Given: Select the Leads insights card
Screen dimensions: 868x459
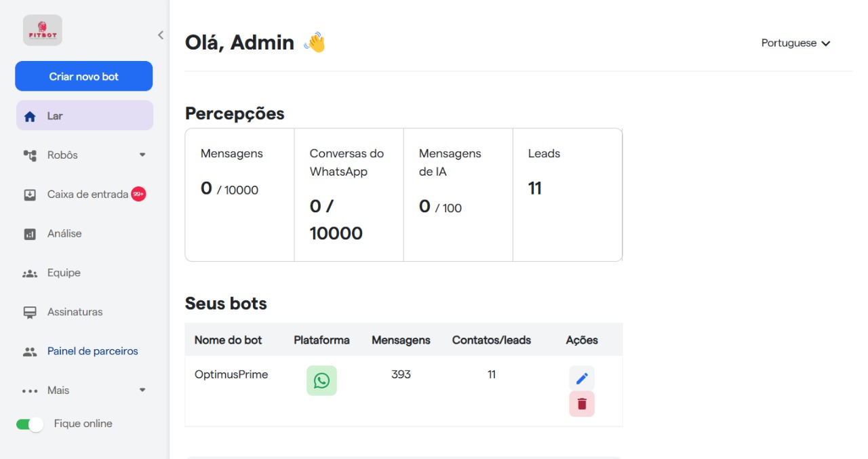Looking at the screenshot, I should coord(567,195).
